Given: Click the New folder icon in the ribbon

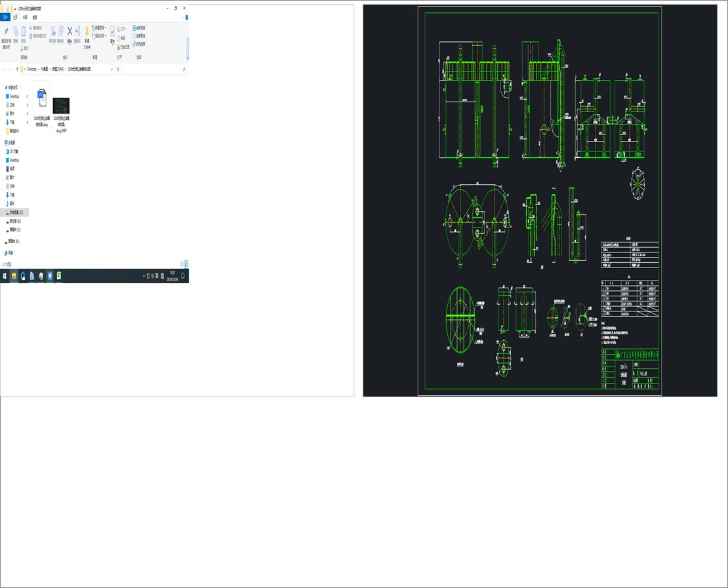Looking at the screenshot, I should [x=87, y=31].
